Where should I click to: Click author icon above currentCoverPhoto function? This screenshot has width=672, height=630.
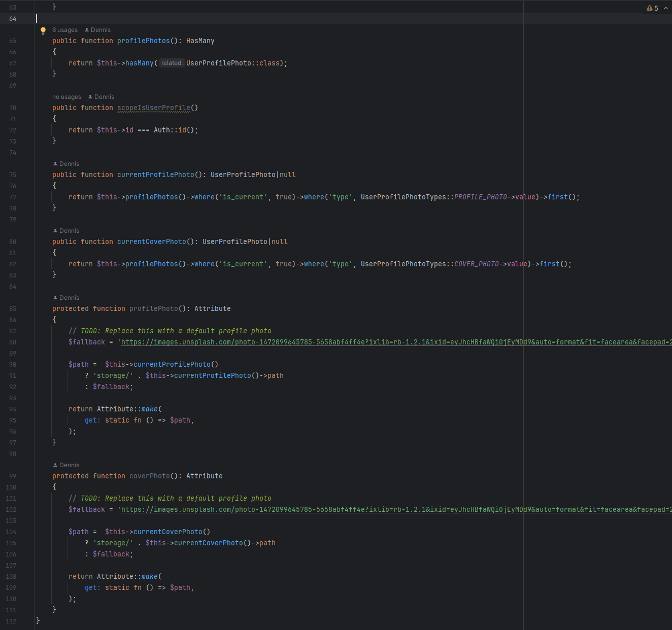coord(55,231)
